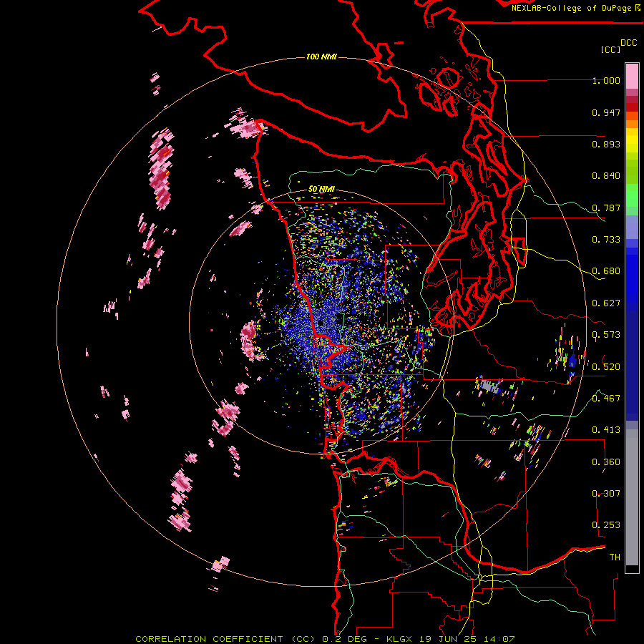Click the TH threshold label
This screenshot has width=644, height=644.
[x=615, y=557]
